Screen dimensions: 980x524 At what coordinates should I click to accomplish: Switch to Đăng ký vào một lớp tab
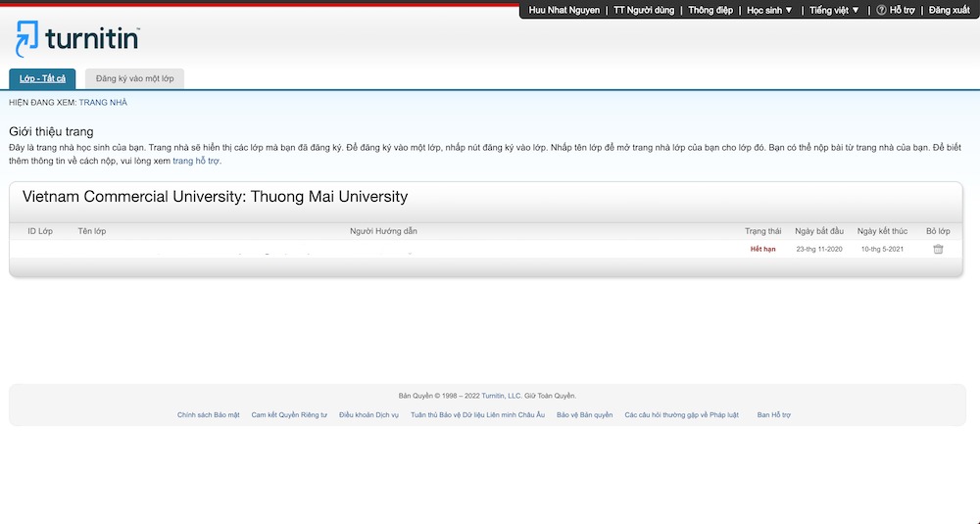(134, 78)
